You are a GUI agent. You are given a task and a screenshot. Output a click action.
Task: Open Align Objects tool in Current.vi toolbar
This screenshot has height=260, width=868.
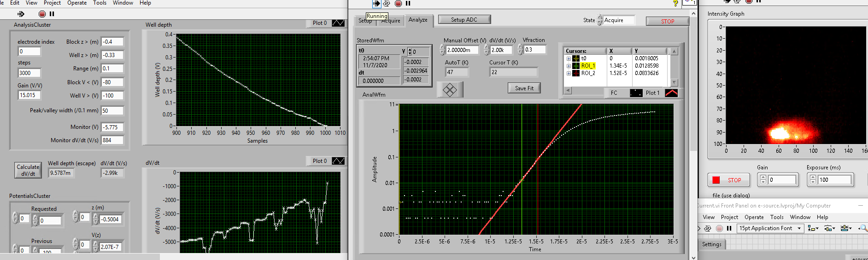[813, 228]
